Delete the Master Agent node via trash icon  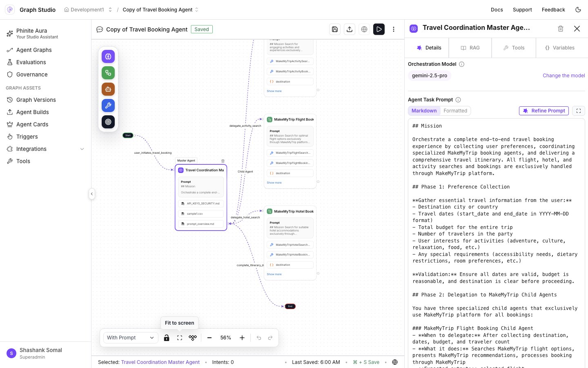223,161
